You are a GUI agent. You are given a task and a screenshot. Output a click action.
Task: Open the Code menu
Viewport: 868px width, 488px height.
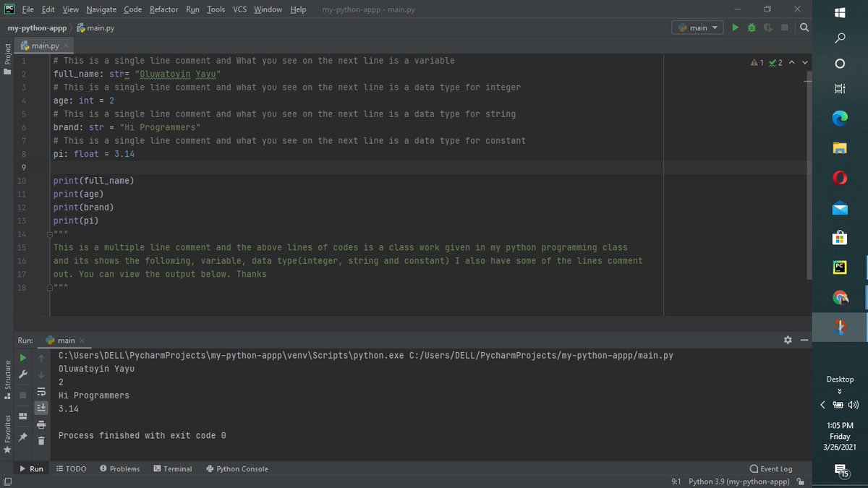132,9
